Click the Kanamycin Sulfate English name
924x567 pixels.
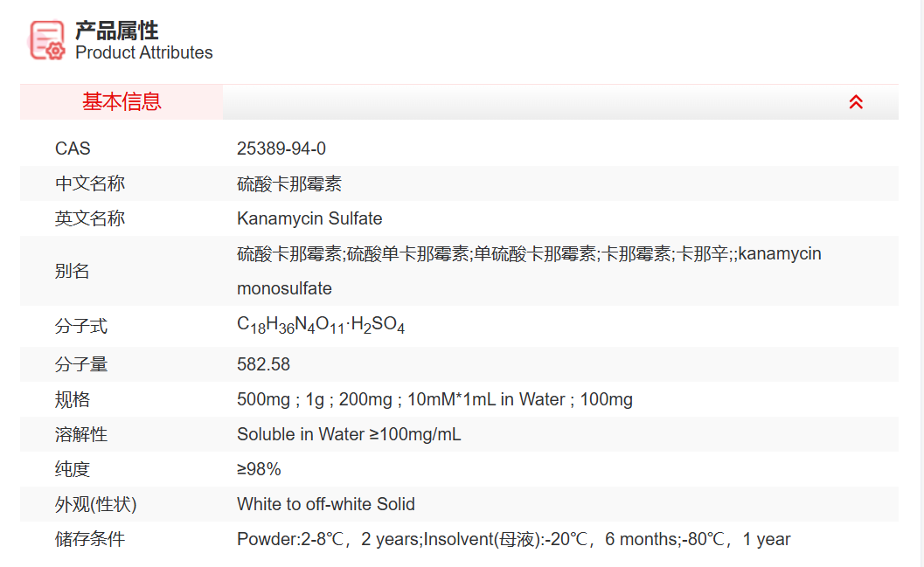tap(309, 218)
